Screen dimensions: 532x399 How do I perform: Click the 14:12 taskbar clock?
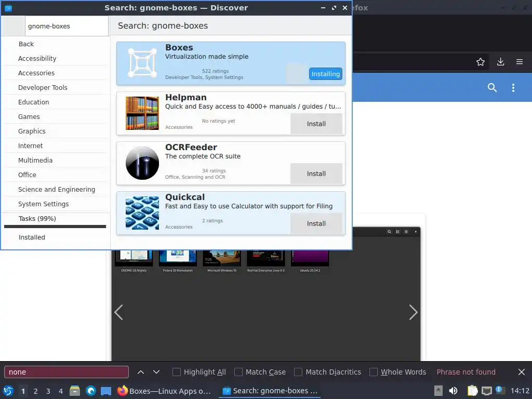point(520,391)
